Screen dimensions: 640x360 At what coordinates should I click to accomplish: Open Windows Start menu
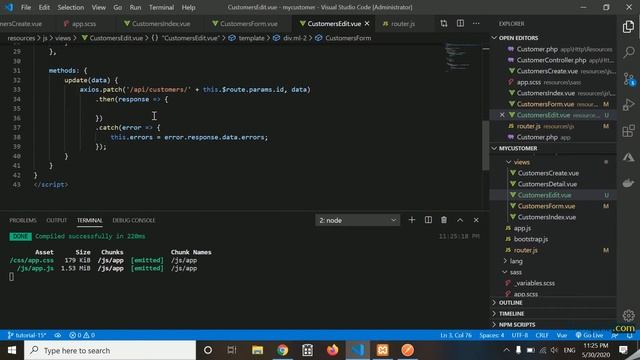coord(12,350)
